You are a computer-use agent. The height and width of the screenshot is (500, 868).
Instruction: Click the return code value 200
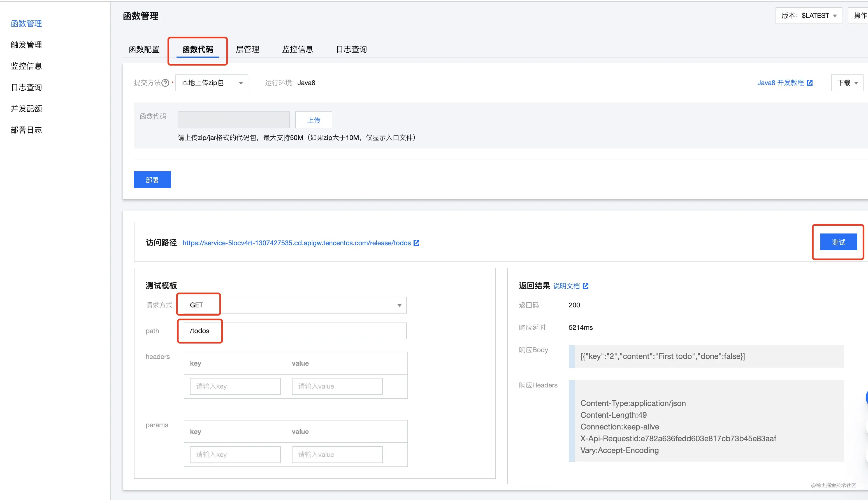(x=574, y=305)
